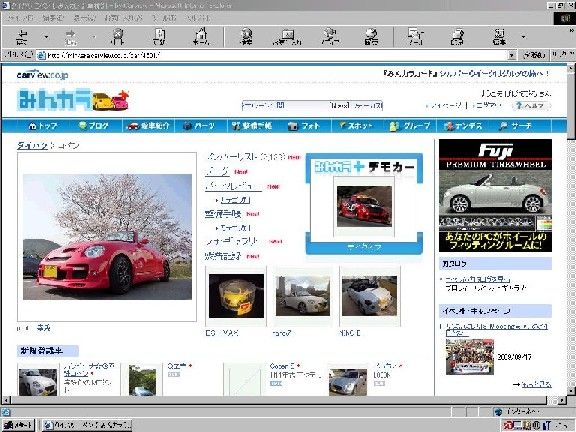Click the Go button next to the address bar

point(533,55)
